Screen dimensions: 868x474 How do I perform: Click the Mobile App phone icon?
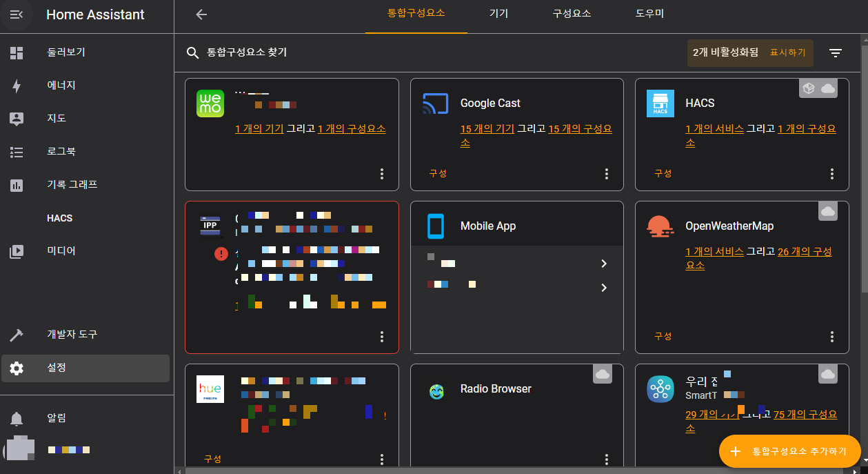[435, 226]
